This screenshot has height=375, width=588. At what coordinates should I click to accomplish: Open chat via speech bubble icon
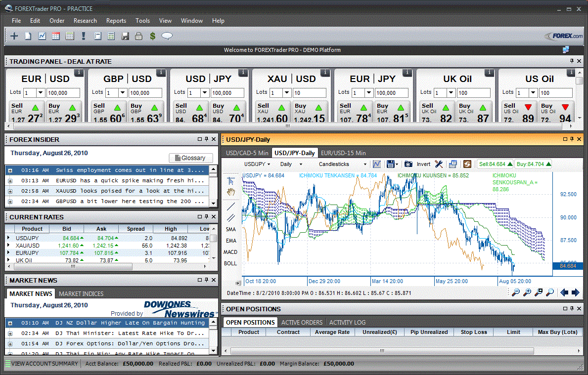tap(167, 36)
